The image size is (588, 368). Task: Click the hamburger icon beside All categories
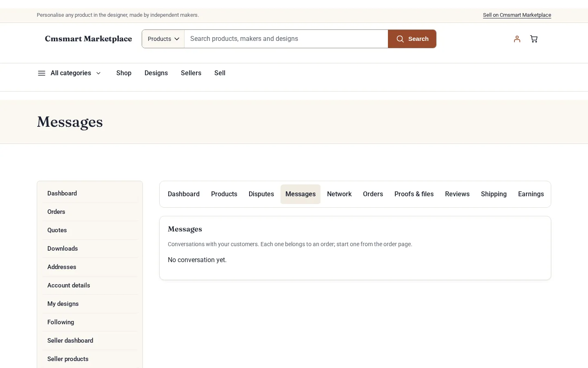[42, 73]
